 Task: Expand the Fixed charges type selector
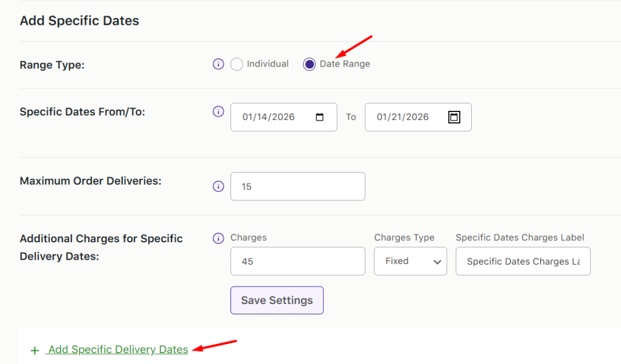coord(410,261)
